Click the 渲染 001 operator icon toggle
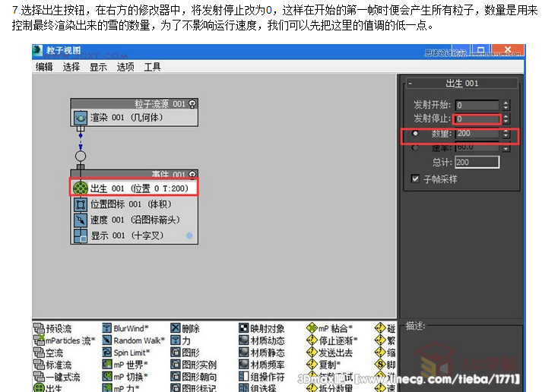Screen dimensions: 542x392 pos(81,118)
